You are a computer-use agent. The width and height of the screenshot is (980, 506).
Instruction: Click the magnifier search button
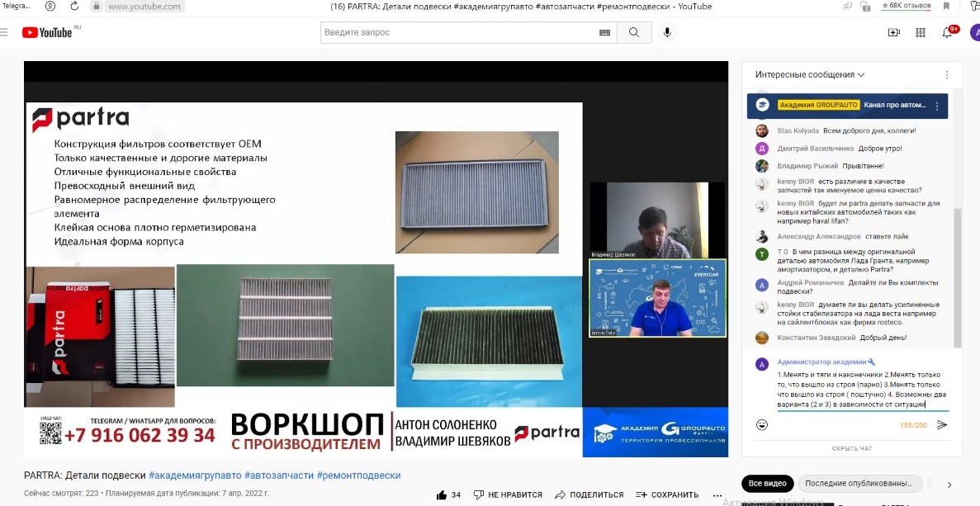coord(634,32)
